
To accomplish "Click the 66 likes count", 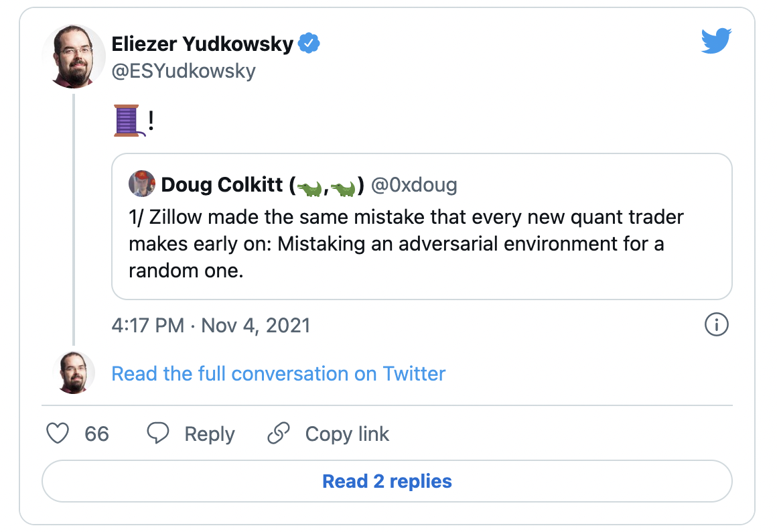I will click(96, 434).
